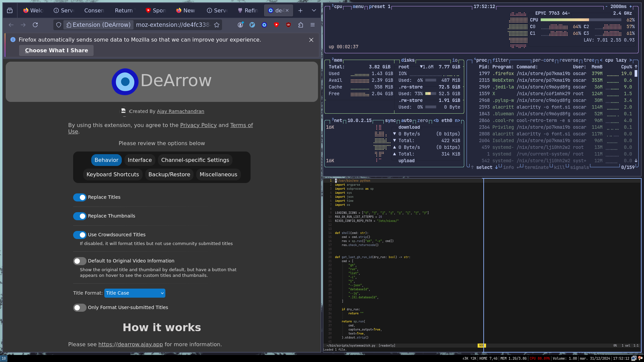Open Backup/Restore tab
The width and height of the screenshot is (644, 362).
point(169,175)
